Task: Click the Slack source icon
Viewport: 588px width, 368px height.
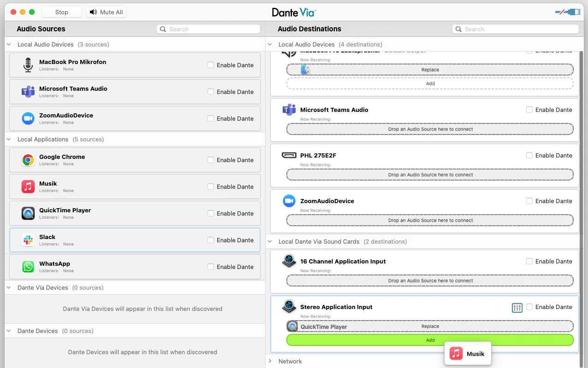Action: (x=28, y=240)
